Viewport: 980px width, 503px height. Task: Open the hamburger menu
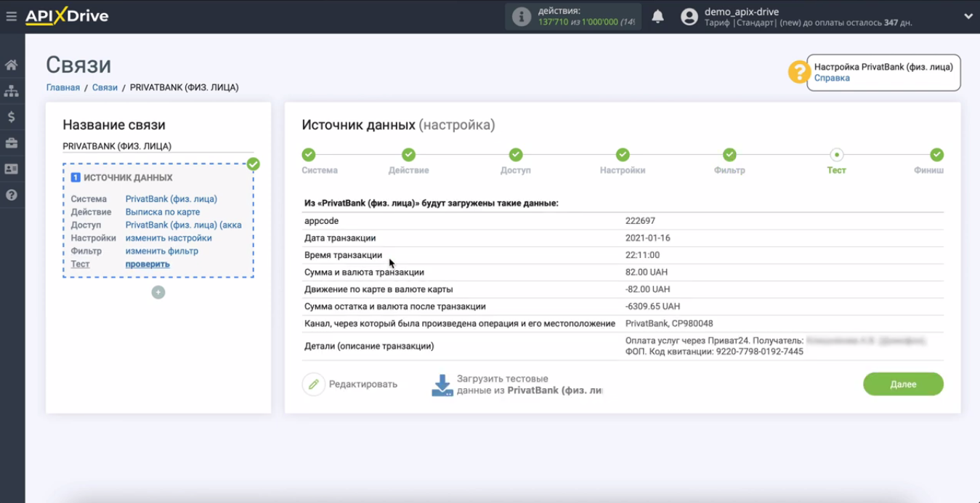[x=11, y=16]
